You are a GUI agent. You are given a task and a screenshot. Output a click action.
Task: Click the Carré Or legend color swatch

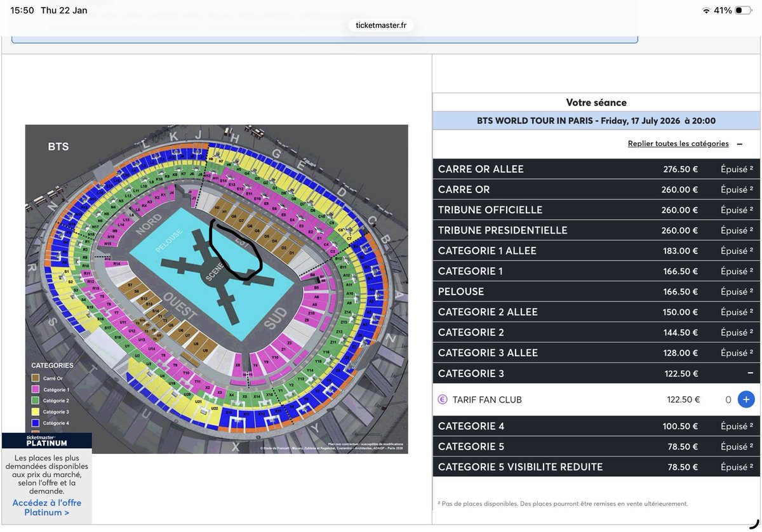pyautogui.click(x=36, y=378)
